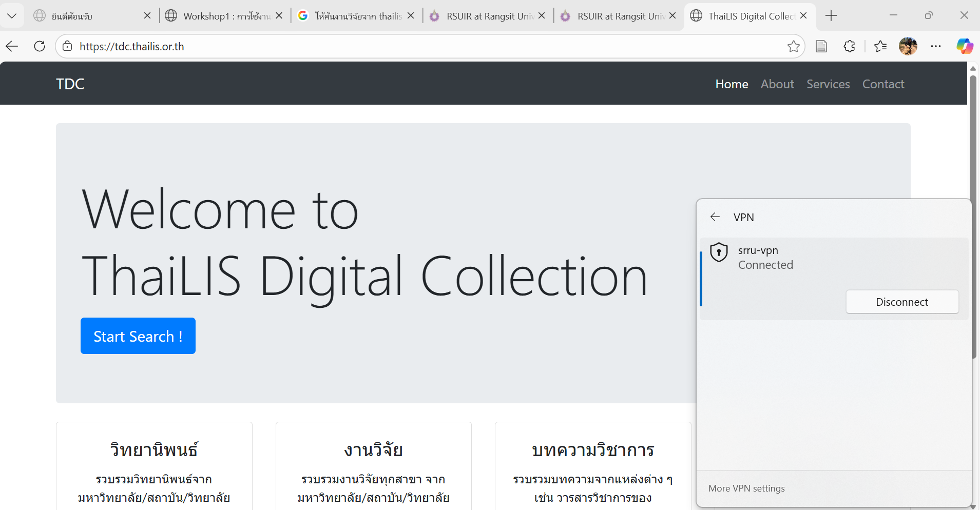Open the About navigation menu item
The width and height of the screenshot is (980, 510).
pyautogui.click(x=777, y=84)
